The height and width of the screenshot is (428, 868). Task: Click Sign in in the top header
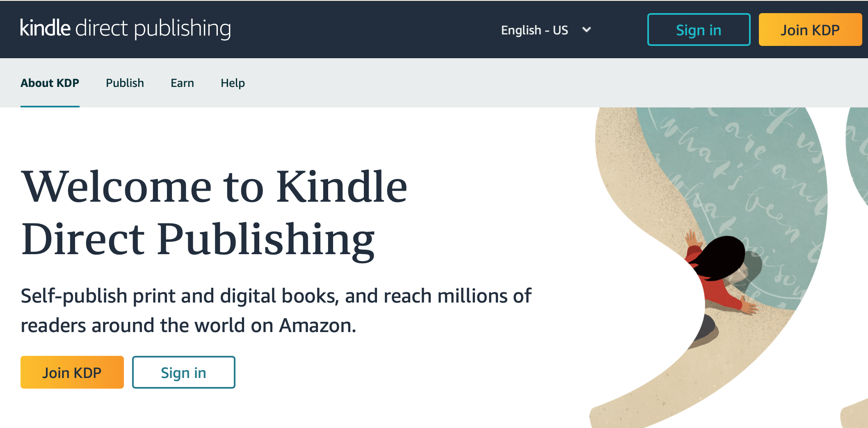(699, 30)
